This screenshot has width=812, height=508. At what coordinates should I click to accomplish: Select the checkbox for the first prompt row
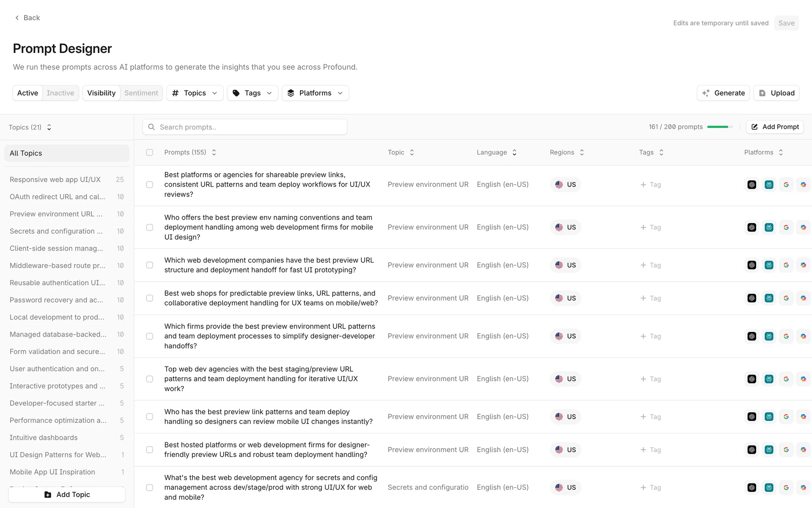(150, 185)
